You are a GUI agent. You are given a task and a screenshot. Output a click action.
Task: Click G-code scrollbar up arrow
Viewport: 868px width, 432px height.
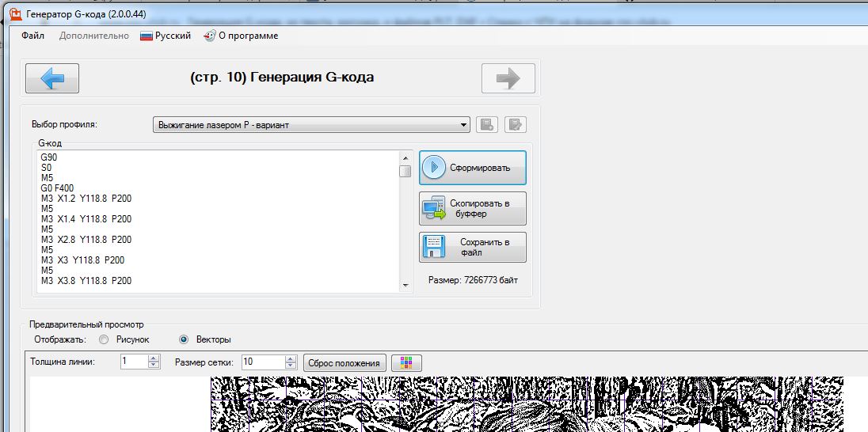point(405,157)
